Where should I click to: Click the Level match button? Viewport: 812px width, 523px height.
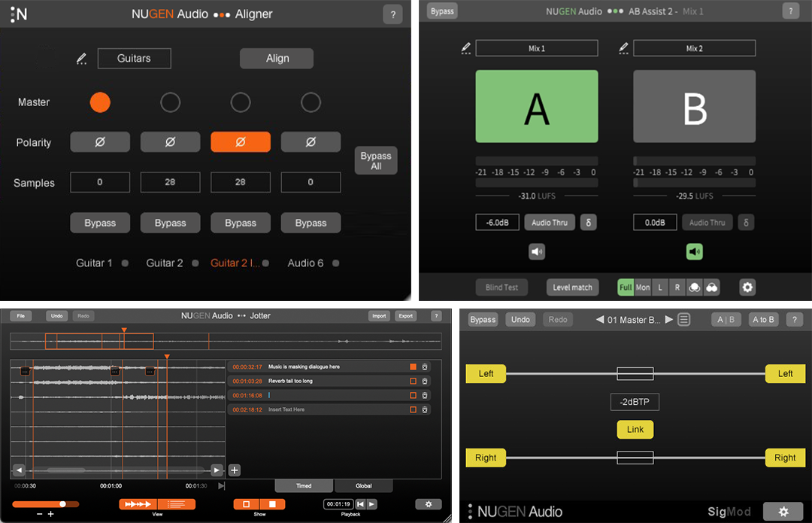(x=572, y=287)
